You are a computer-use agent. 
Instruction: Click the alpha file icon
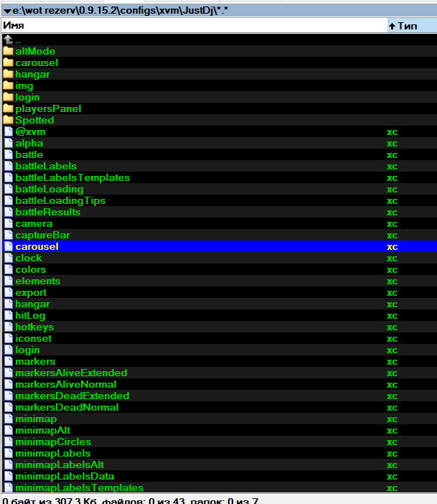(9, 143)
